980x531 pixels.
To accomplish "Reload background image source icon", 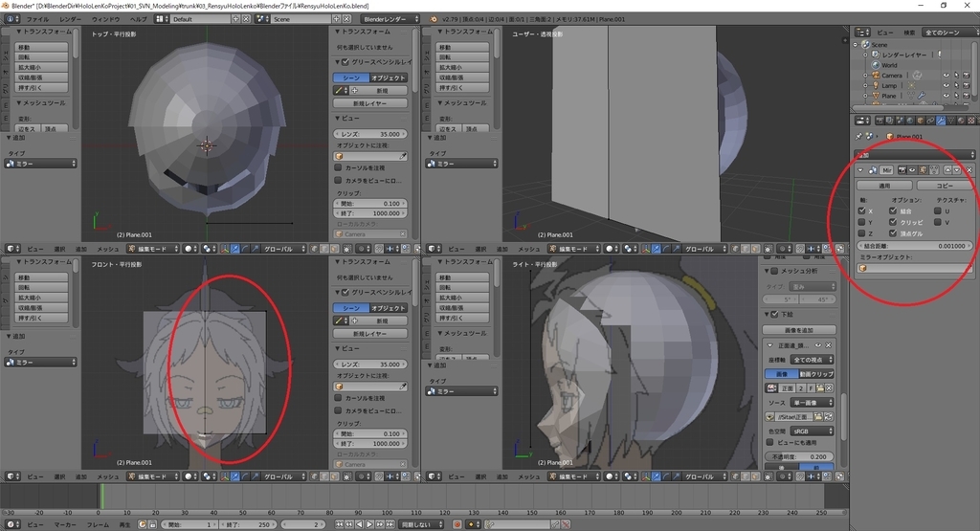I will point(828,417).
